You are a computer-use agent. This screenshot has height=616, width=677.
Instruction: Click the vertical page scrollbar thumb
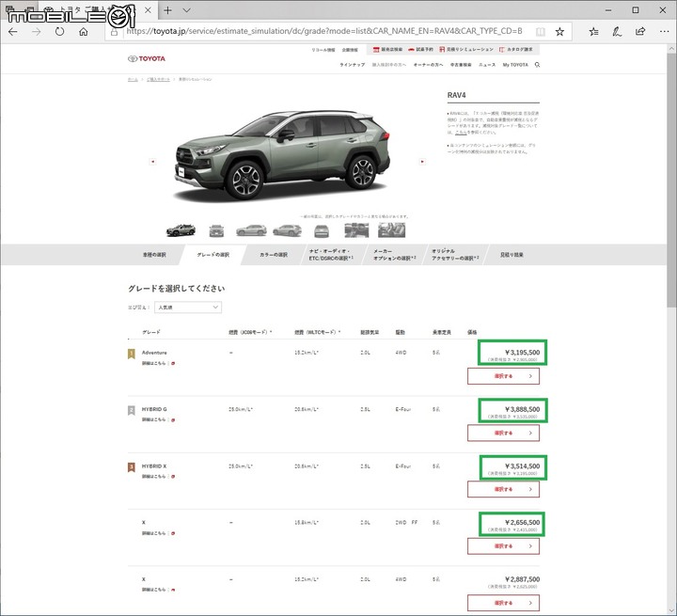click(671, 180)
